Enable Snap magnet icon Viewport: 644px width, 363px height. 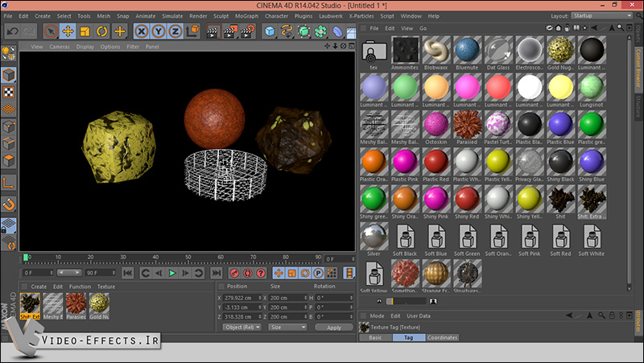click(9, 204)
